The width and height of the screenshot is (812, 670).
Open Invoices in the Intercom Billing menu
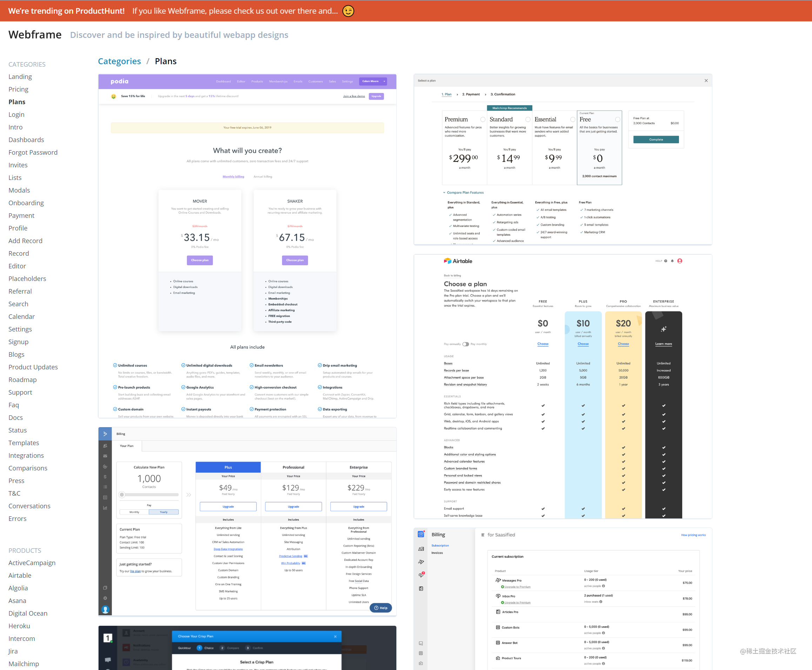[x=437, y=553]
